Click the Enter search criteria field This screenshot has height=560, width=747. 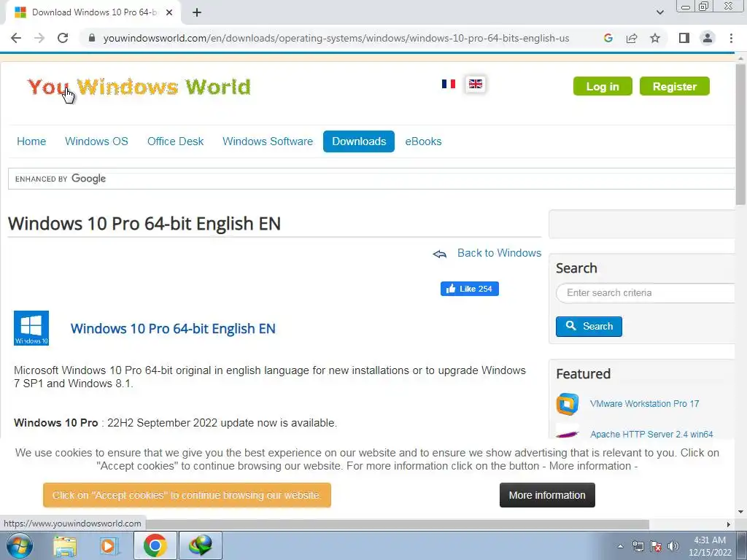point(646,293)
